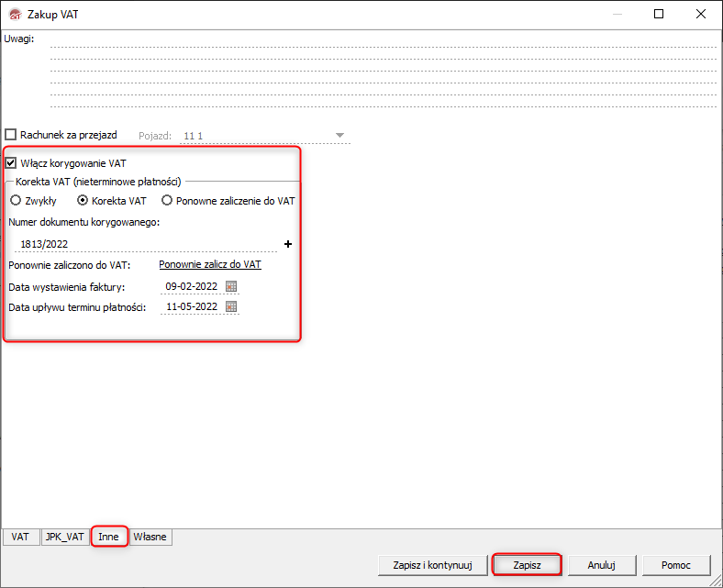Click the Ponownie zalicz do VAT link
The image size is (723, 588).
coord(210,265)
